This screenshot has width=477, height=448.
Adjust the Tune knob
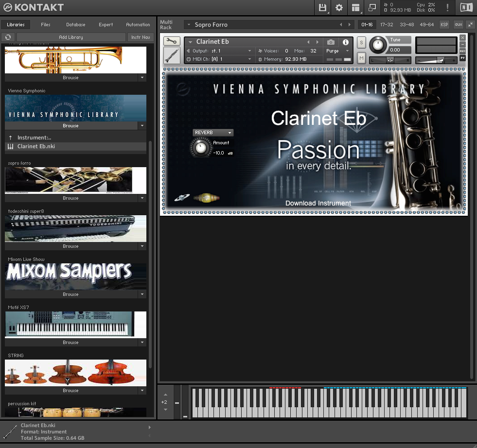click(x=377, y=45)
